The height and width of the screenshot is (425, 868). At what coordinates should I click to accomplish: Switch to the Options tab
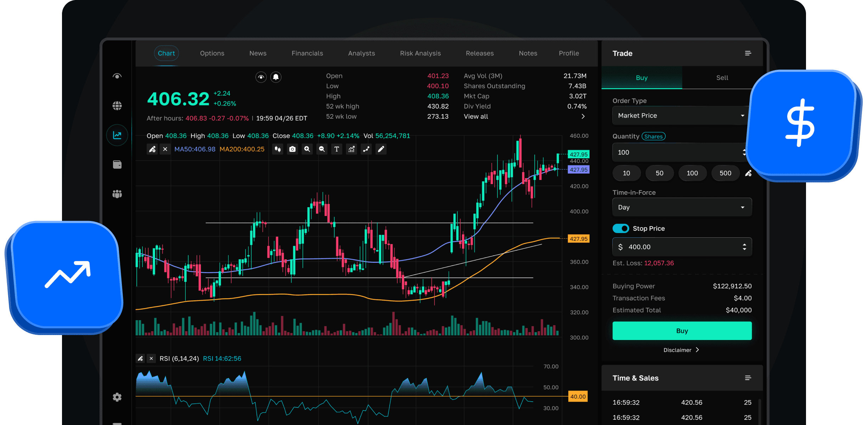212,53
